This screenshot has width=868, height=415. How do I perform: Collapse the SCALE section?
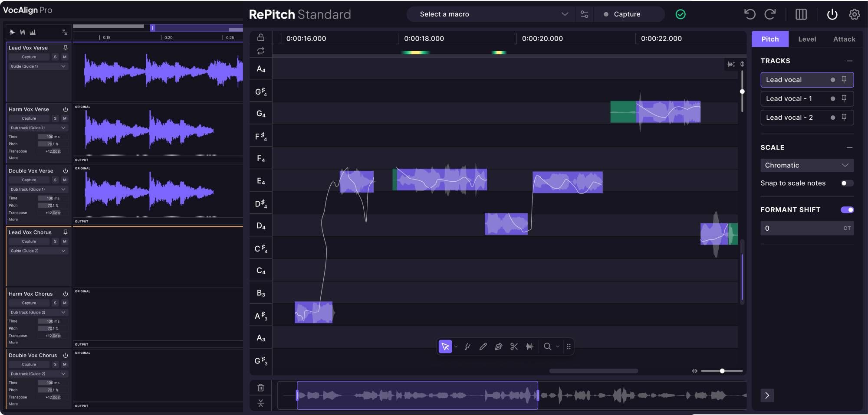click(849, 147)
